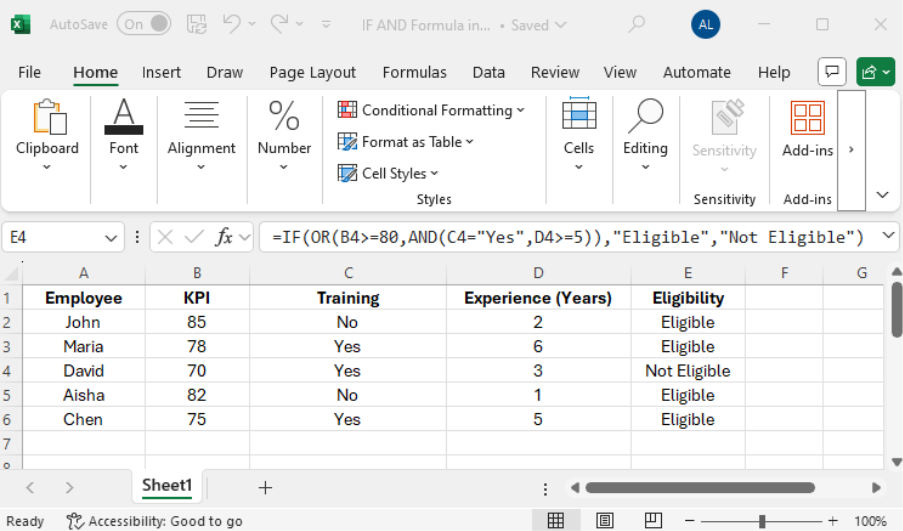Screen dimensions: 903x531
Task: Click the Redo arrow icon
Action: pos(279,24)
